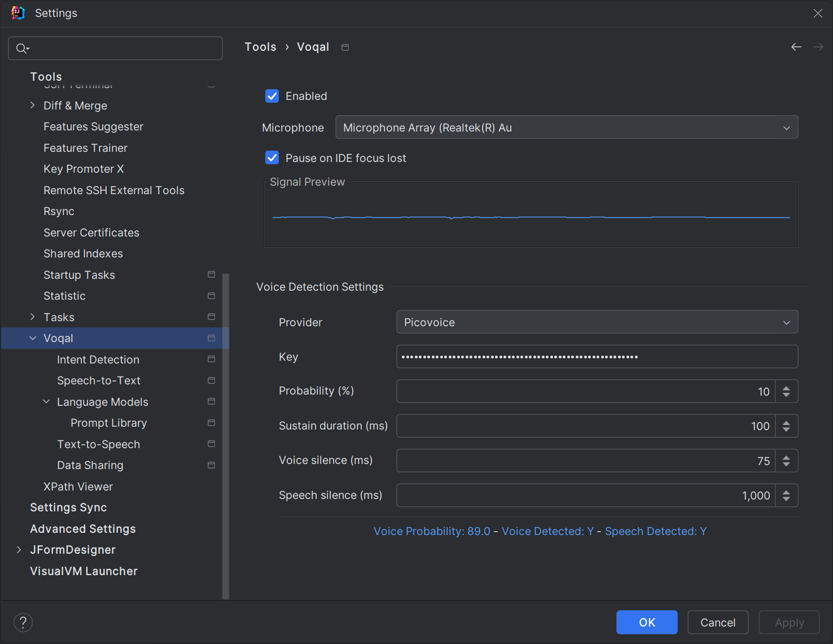The width and height of the screenshot is (833, 644).
Task: Collapse the Voqal tree node
Action: point(33,338)
